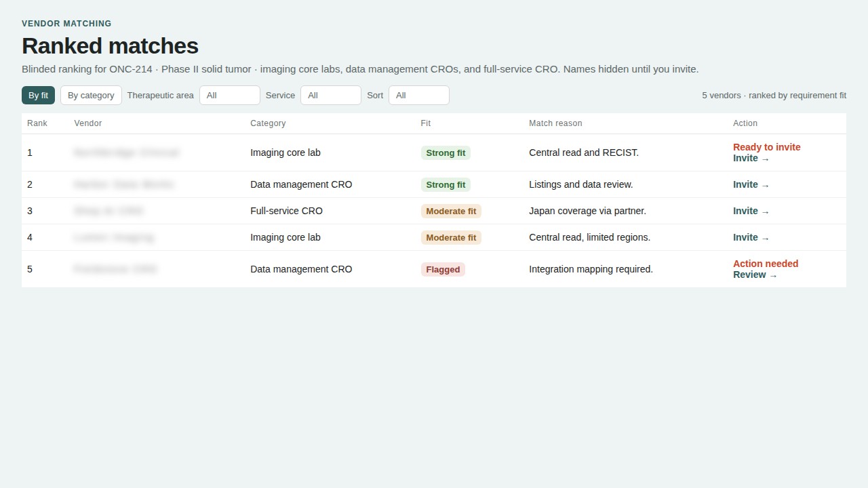Review the flagged rank 5 vendor
This screenshot has width=868, height=488.
[755, 275]
